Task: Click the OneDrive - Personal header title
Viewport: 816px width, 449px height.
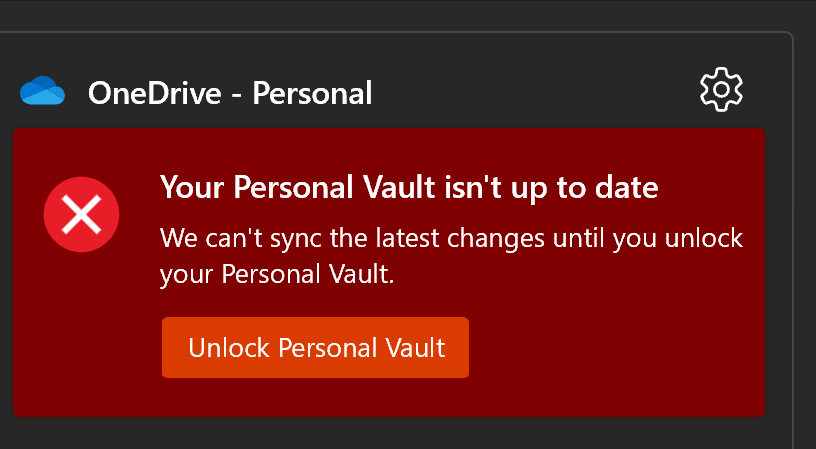Action: pyautogui.click(x=230, y=94)
